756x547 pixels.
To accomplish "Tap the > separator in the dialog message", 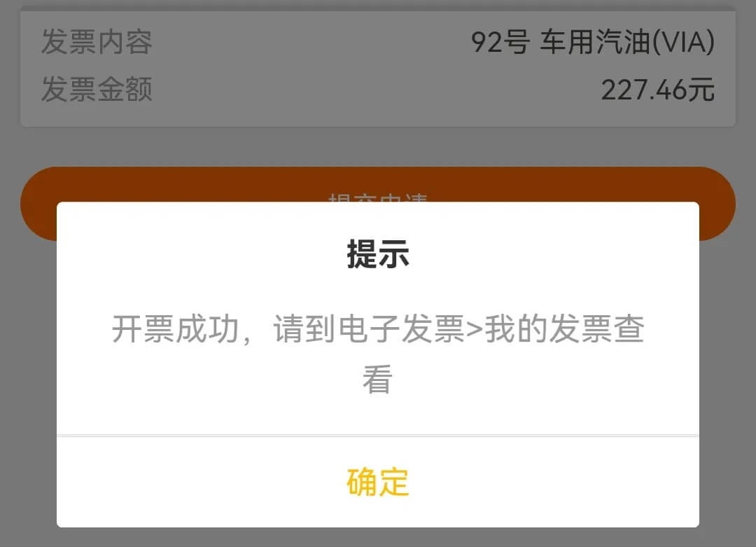I will [x=475, y=329].
